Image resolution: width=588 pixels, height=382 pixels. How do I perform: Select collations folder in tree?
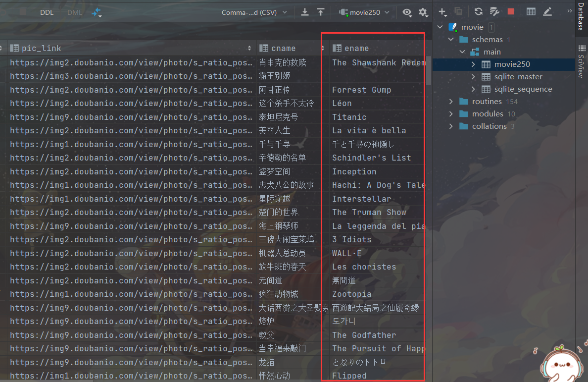click(x=490, y=126)
